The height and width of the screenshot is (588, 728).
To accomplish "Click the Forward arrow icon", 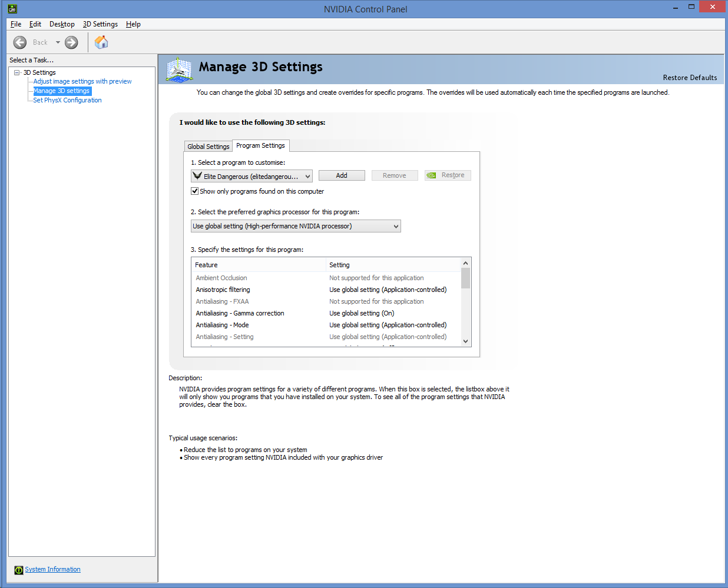I will (71, 42).
